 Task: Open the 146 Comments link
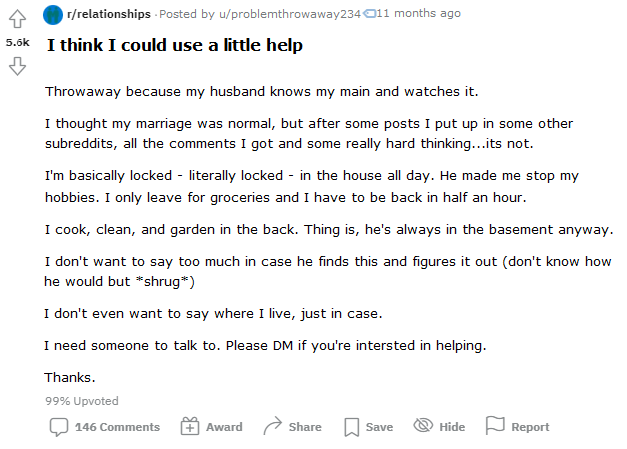[x=117, y=427]
